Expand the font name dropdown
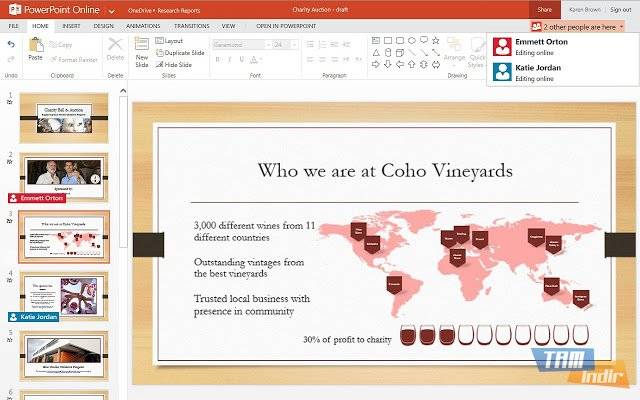Viewport: 640px width, 400px height. [x=238, y=45]
